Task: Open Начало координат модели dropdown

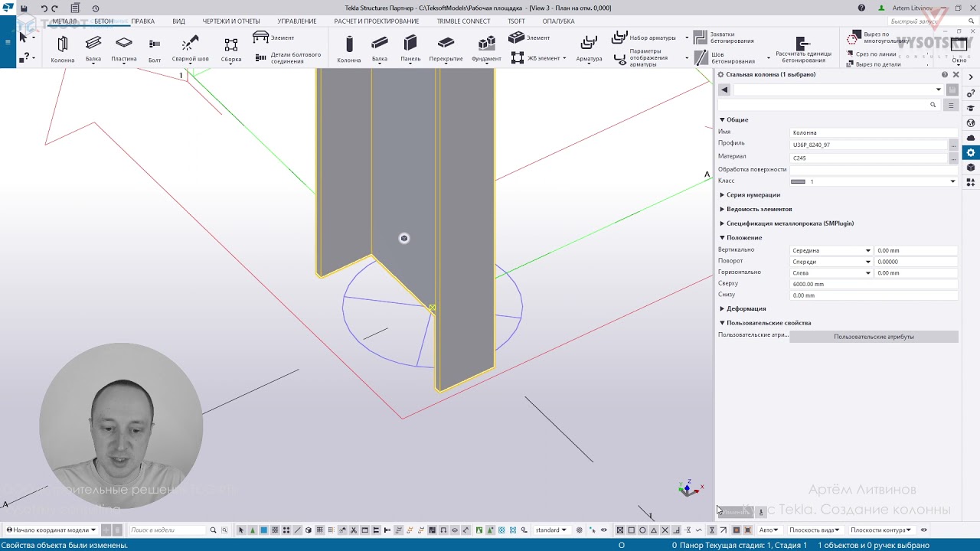Action: coord(51,530)
